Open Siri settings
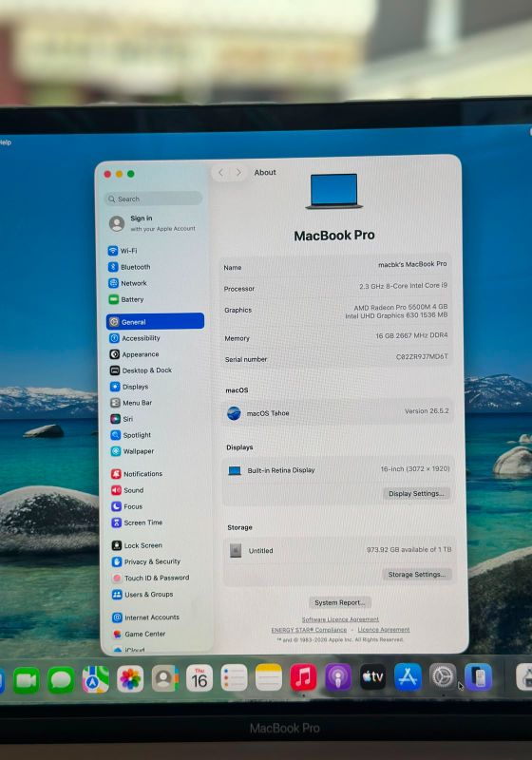Screen dimensions: 532x760 point(122,419)
